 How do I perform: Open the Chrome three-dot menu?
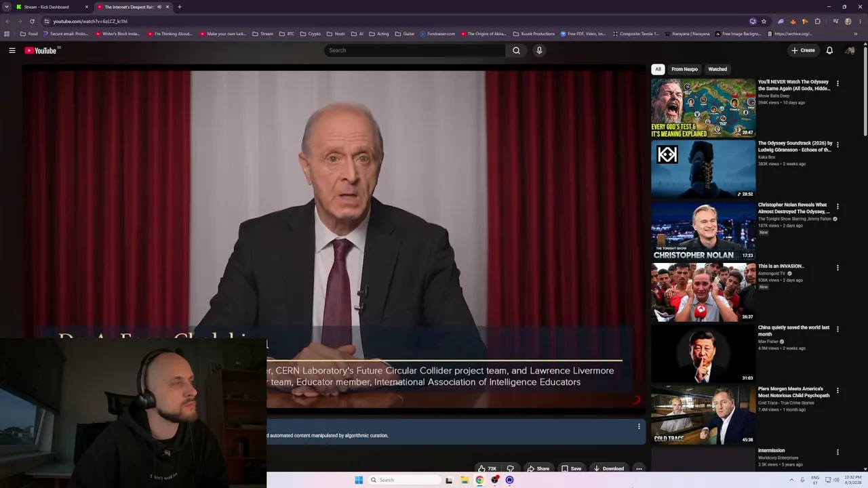coord(860,21)
